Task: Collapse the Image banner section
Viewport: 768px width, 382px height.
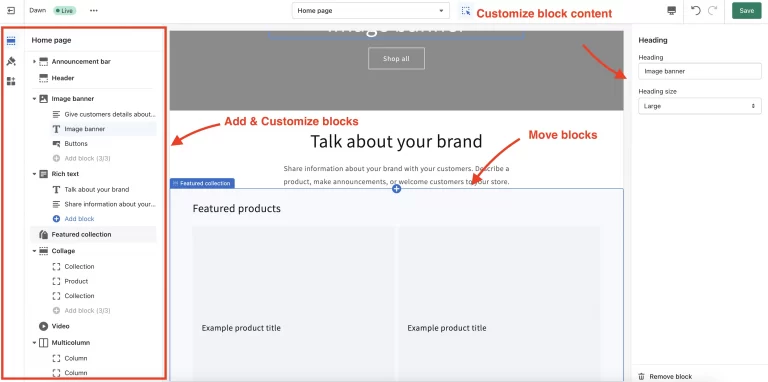Action: click(x=34, y=98)
